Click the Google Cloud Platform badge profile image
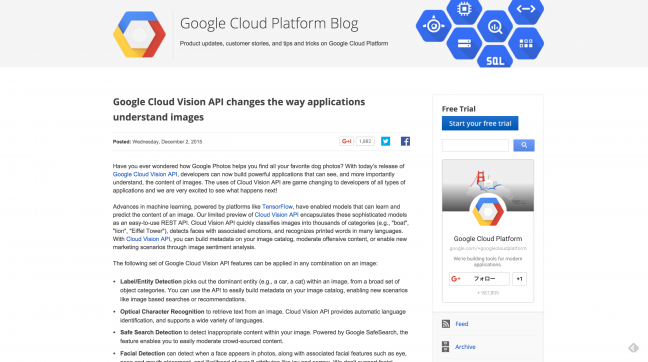This screenshot has width=648, height=362. [x=488, y=211]
